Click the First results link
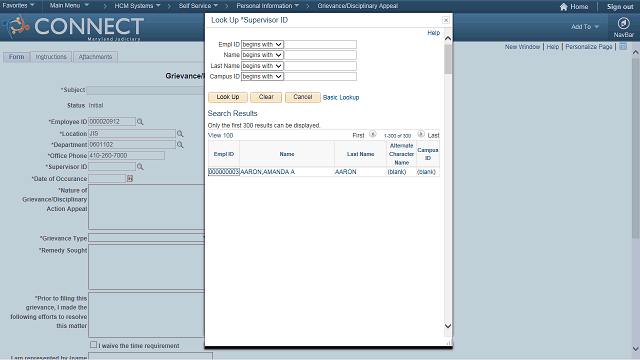This screenshot has width=640, height=360. coord(358,136)
